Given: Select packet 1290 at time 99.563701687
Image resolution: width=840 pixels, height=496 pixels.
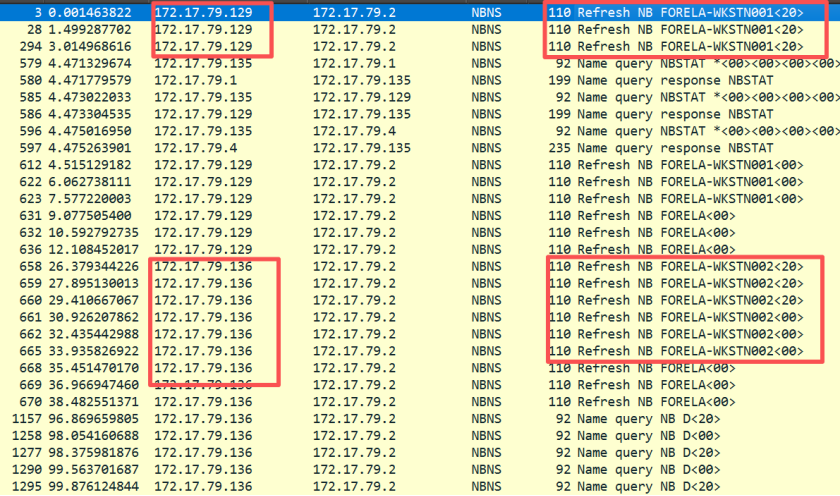Looking at the screenshot, I should [x=420, y=470].
